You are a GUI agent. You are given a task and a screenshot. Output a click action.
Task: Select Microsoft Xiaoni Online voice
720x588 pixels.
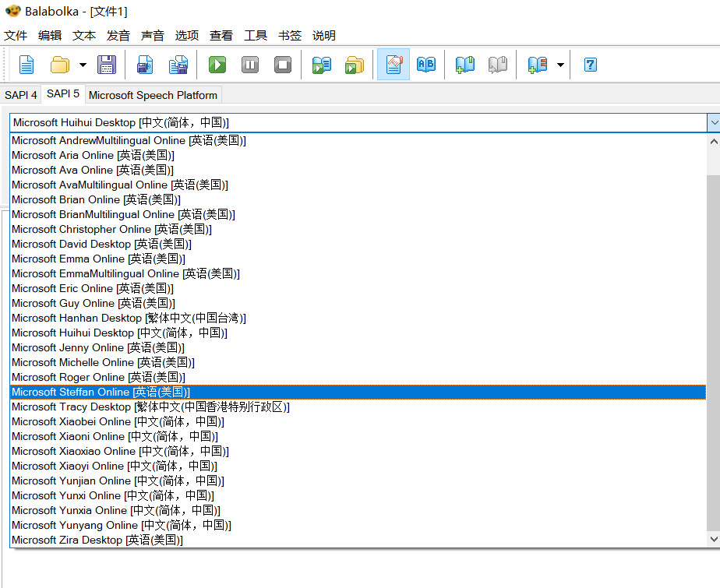tap(358, 437)
